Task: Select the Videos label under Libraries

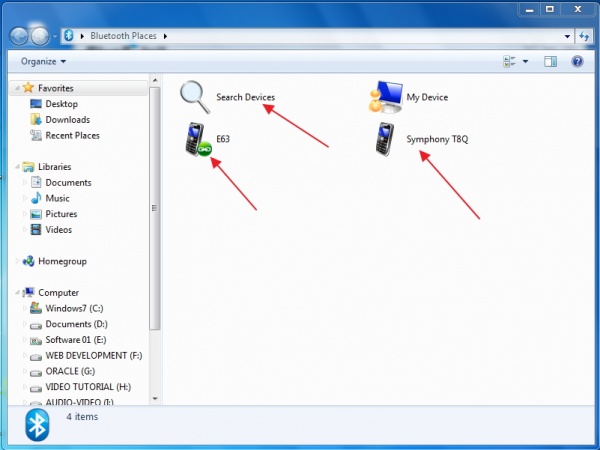Action: pyautogui.click(x=59, y=230)
